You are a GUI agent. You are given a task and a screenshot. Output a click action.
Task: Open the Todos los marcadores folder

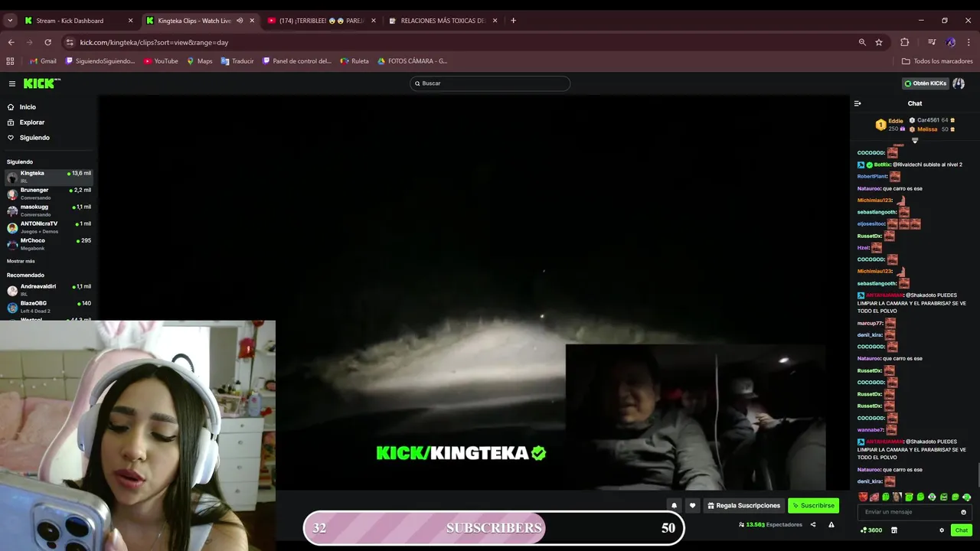click(x=937, y=61)
